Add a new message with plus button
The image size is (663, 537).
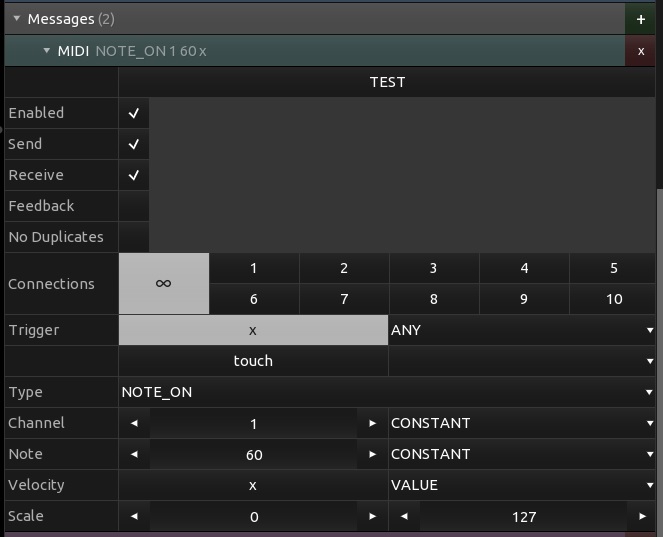[x=640, y=19]
